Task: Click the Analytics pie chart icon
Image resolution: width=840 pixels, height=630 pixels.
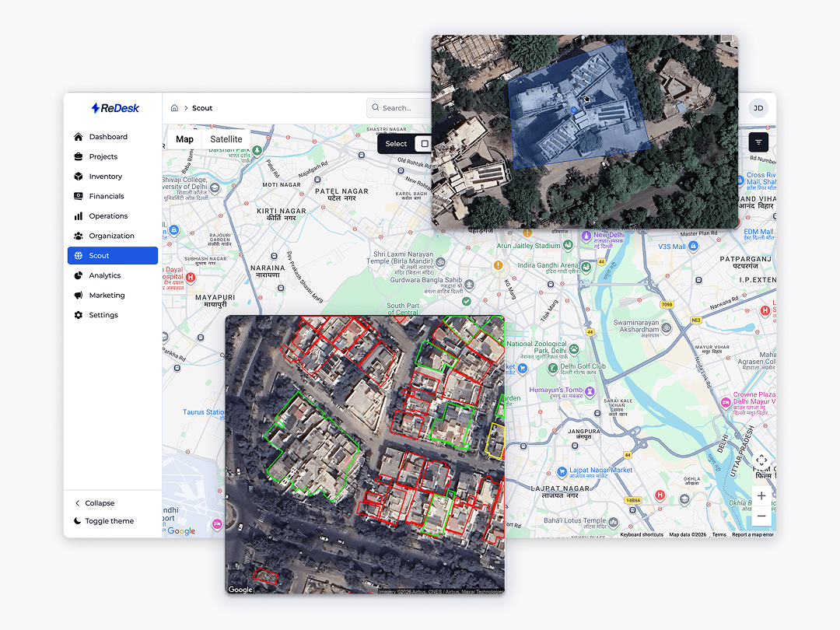Action: pos(79,275)
